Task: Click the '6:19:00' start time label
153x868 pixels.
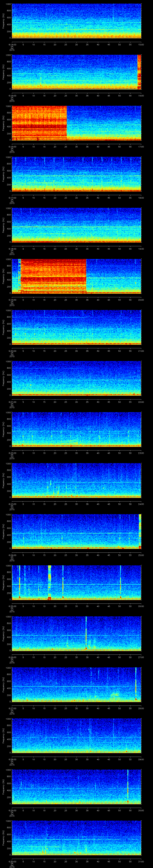Action: 12,300
